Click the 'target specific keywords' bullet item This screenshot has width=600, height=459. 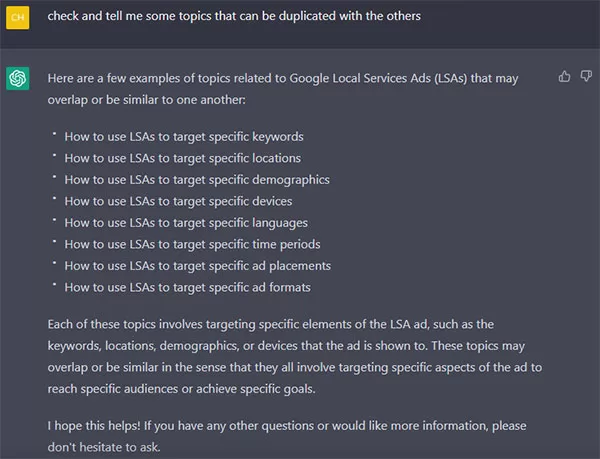[x=184, y=137]
